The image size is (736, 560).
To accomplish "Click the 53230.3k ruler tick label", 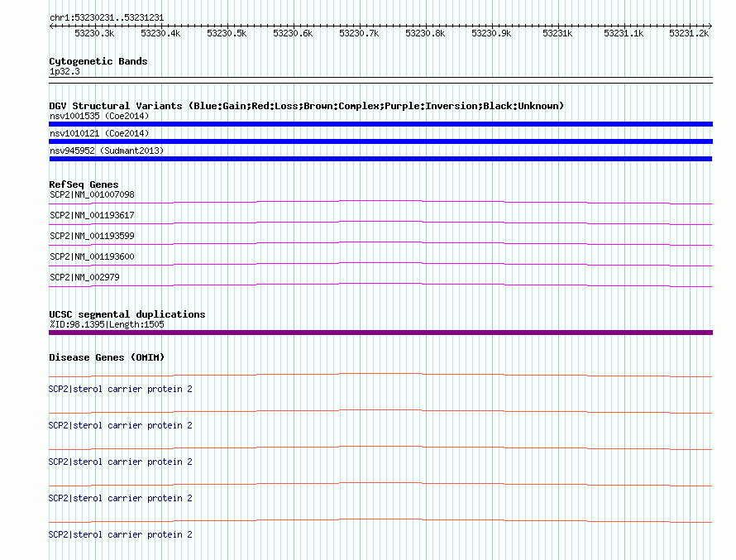I will 94,34.
